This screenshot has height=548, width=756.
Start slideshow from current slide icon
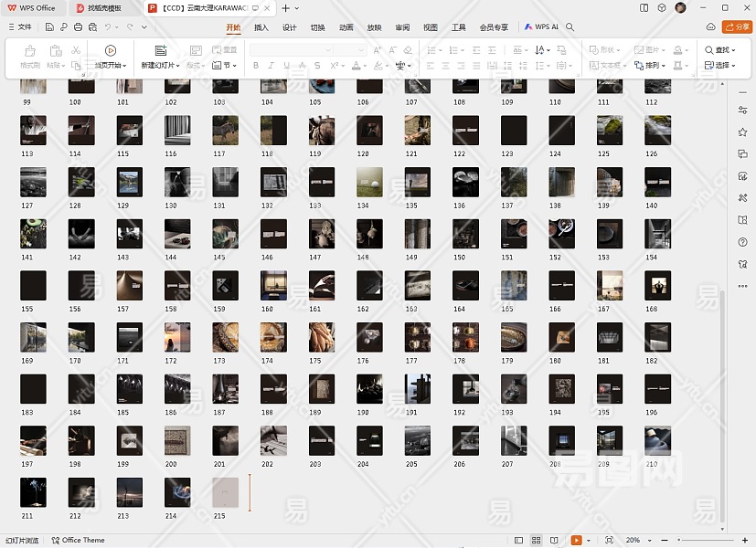pyautogui.click(x=110, y=51)
